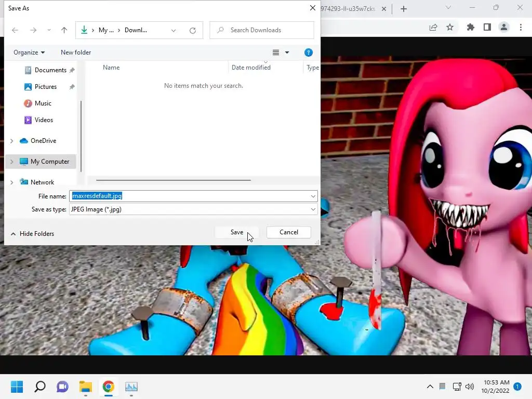
Task: Change view with the view layout icon
Action: point(276,52)
